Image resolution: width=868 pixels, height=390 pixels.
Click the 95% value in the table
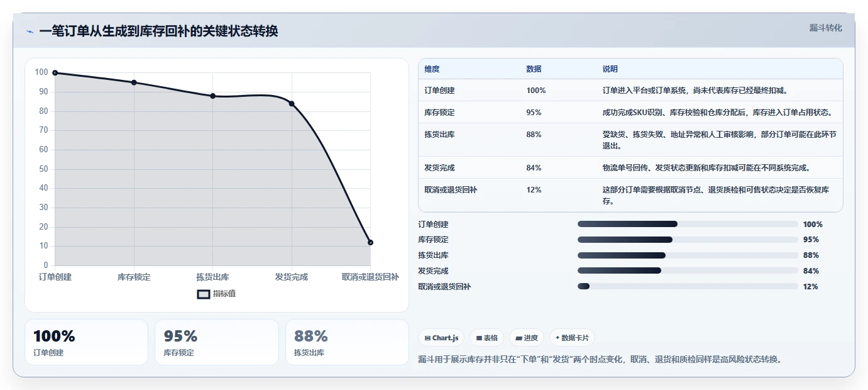click(534, 113)
